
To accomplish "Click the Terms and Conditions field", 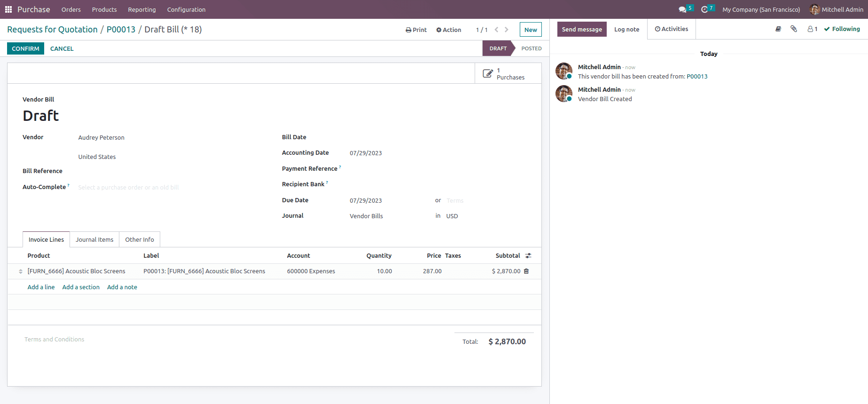I will click(54, 339).
